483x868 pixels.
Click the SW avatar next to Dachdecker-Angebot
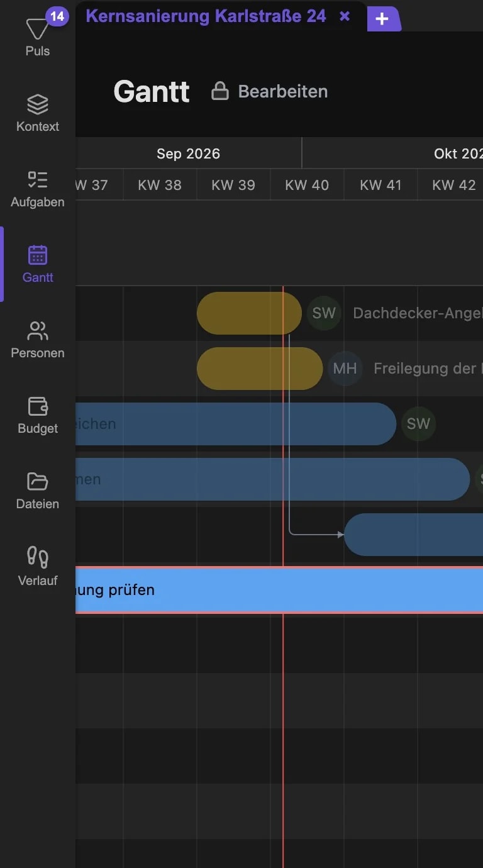324,313
